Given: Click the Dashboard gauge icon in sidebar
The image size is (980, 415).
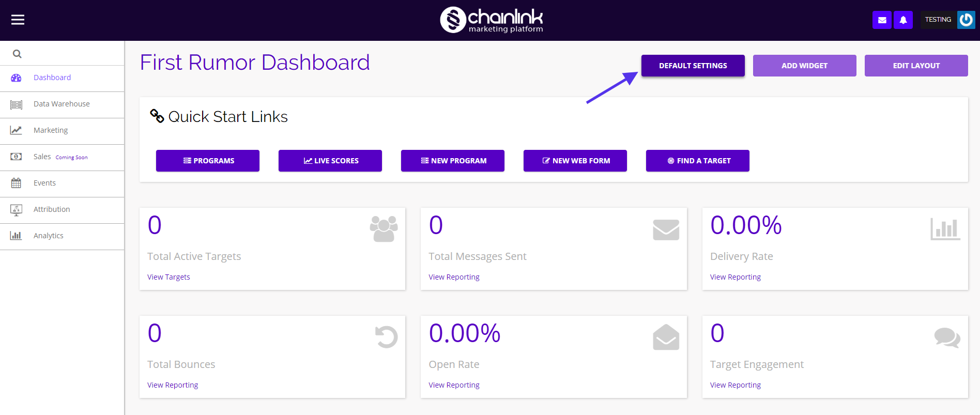Looking at the screenshot, I should 17,78.
